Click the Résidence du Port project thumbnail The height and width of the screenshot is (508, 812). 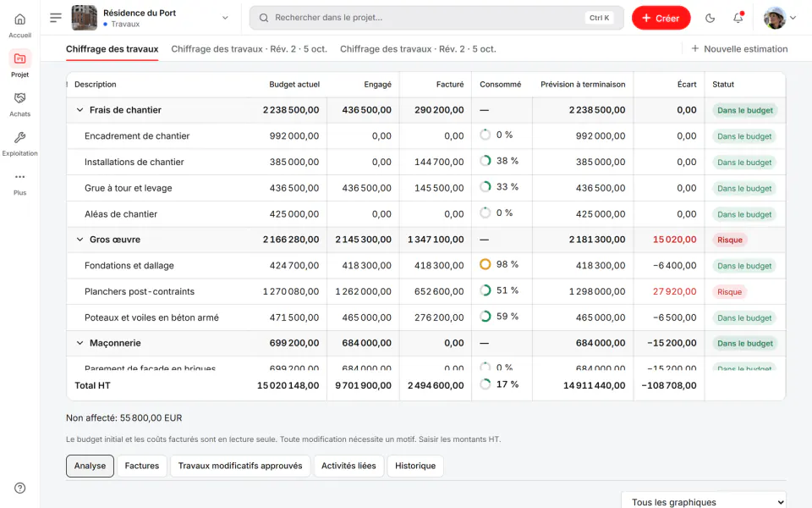(84, 18)
